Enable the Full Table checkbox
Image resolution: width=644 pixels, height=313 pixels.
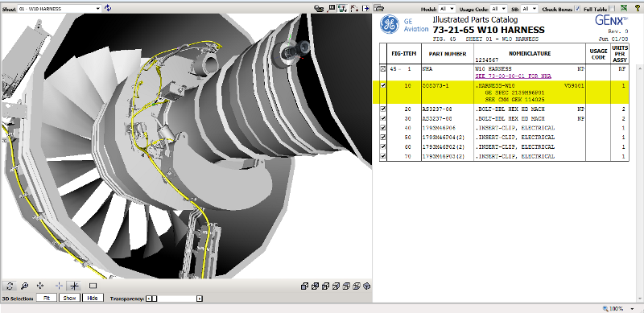click(612, 8)
